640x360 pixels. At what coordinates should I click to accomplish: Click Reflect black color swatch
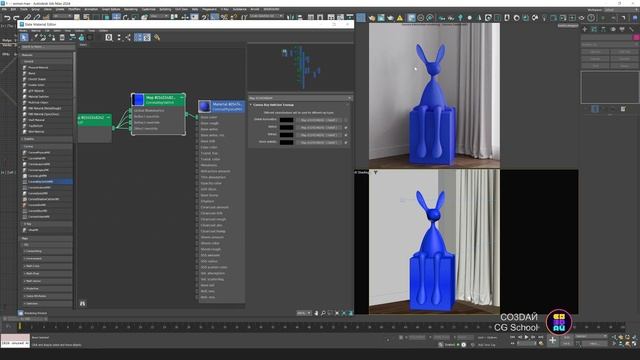click(287, 127)
